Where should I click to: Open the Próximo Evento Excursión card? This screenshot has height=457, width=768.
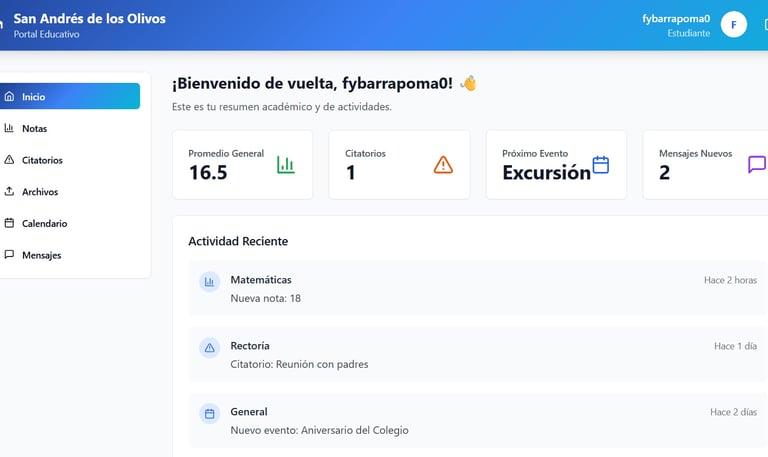pos(556,165)
